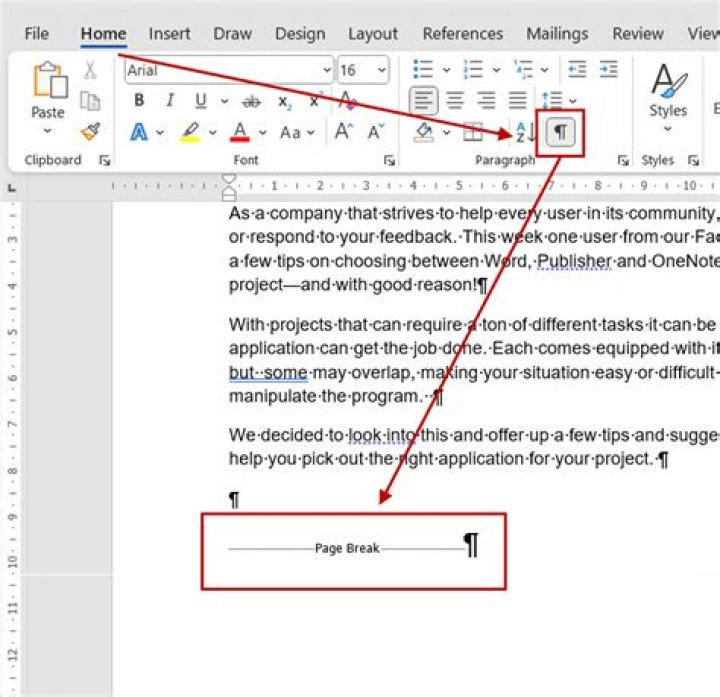Click the Cut scissors icon
720x697 pixels.
click(90, 71)
